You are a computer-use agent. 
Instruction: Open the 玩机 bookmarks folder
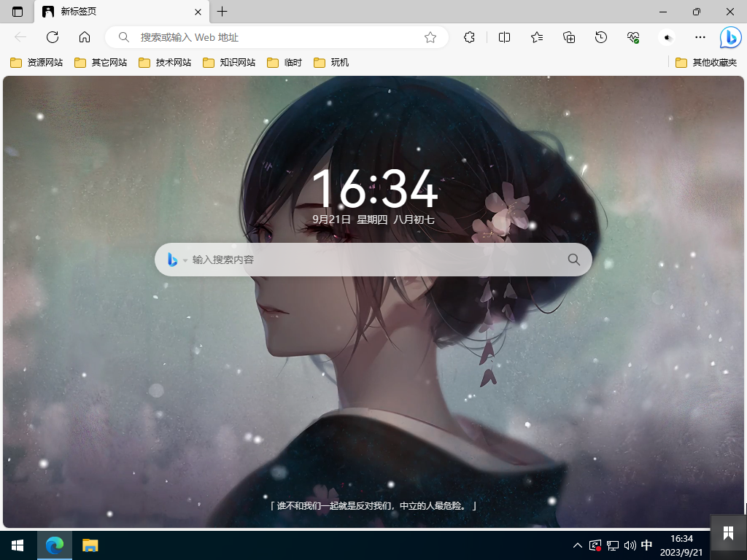[x=331, y=63]
